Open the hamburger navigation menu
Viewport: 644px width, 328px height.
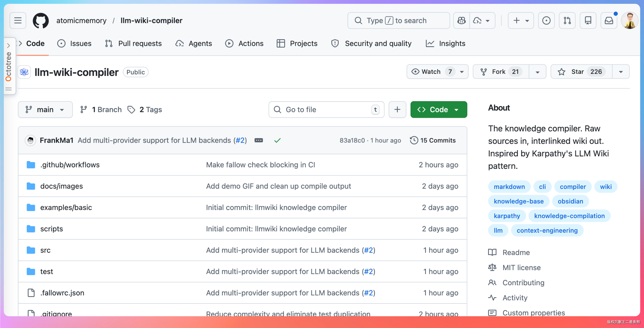[18, 21]
